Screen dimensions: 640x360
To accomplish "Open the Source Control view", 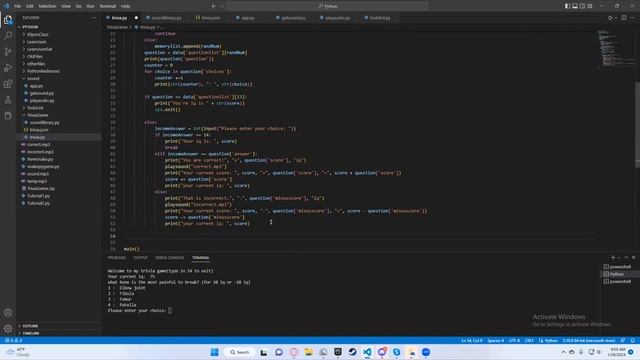I will click(x=8, y=52).
